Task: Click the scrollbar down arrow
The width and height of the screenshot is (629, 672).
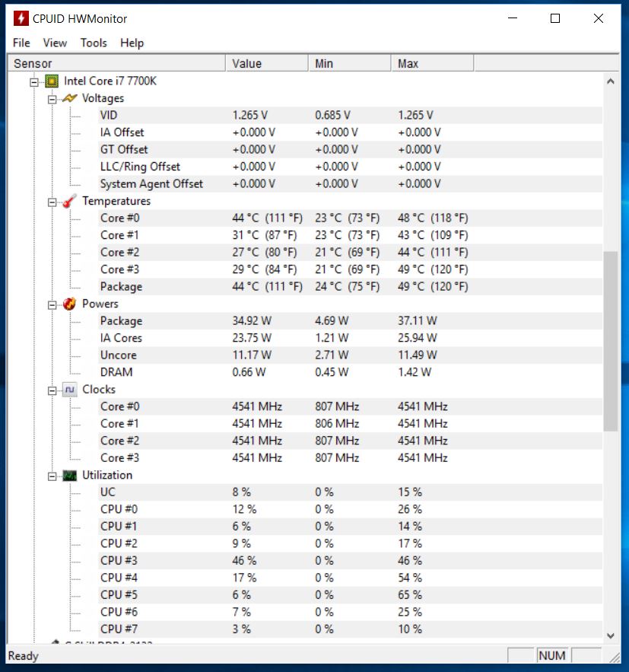Action: coord(611,635)
